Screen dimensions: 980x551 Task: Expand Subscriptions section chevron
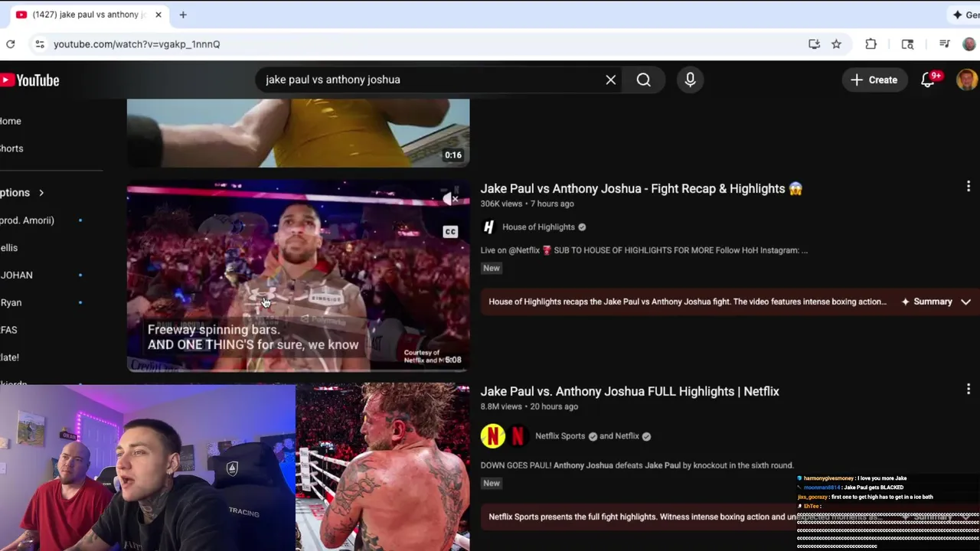[41, 193]
